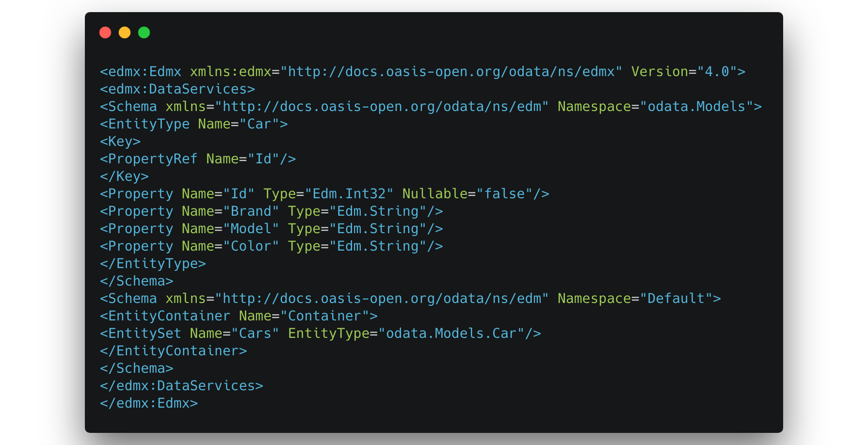Click the green maximize window dot
Image resolution: width=868 pixels, height=445 pixels.
point(144,32)
